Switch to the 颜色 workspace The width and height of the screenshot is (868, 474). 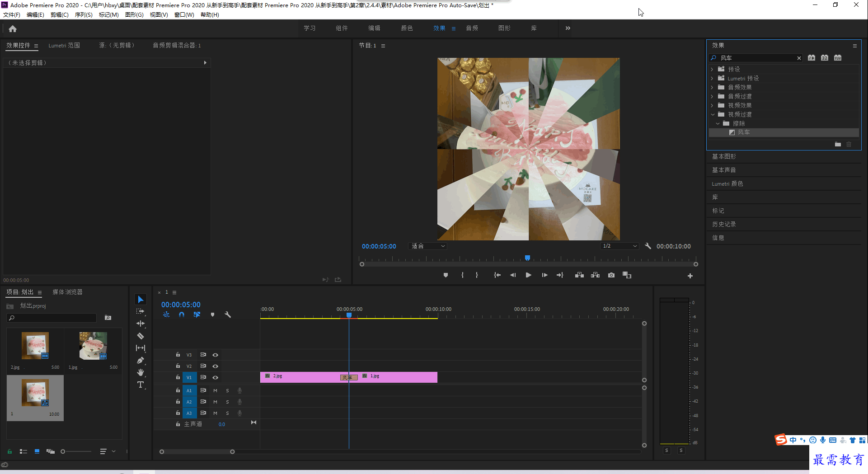point(407,28)
